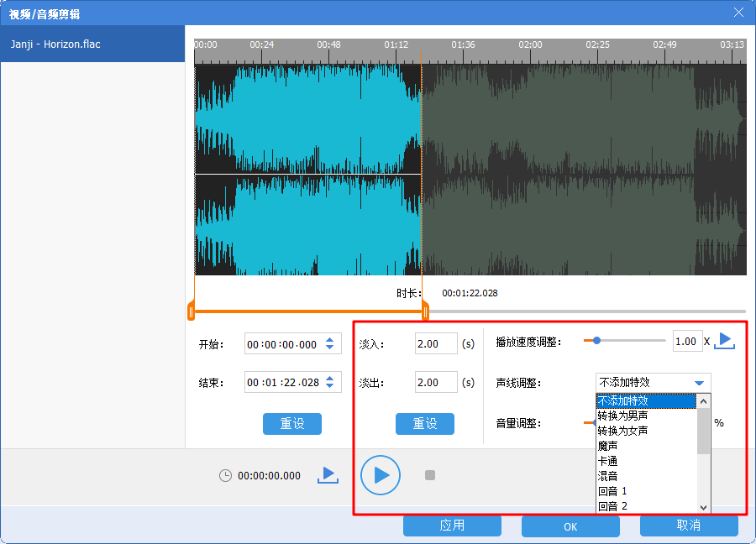This screenshot has height=544, width=756.
Task: Click the playback speed slider handle
Action: [596, 340]
